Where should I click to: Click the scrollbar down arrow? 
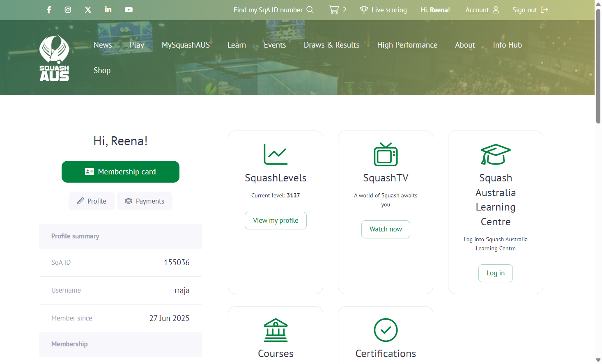coord(598,360)
